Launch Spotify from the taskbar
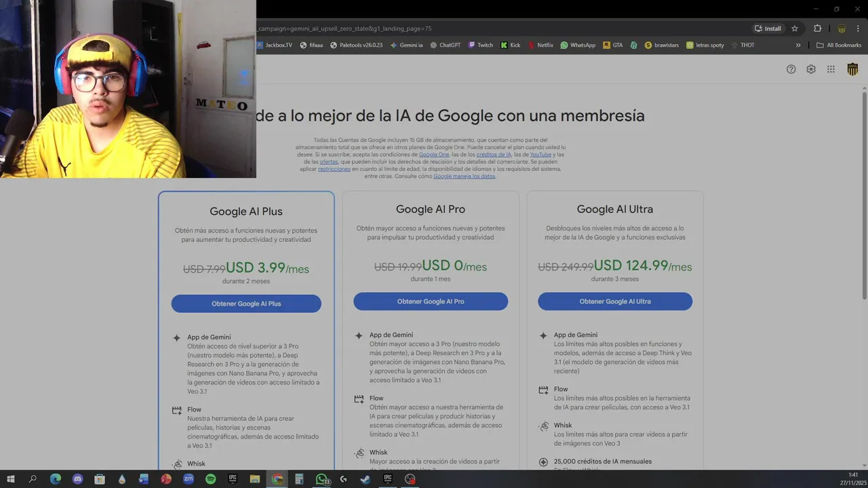 210,479
